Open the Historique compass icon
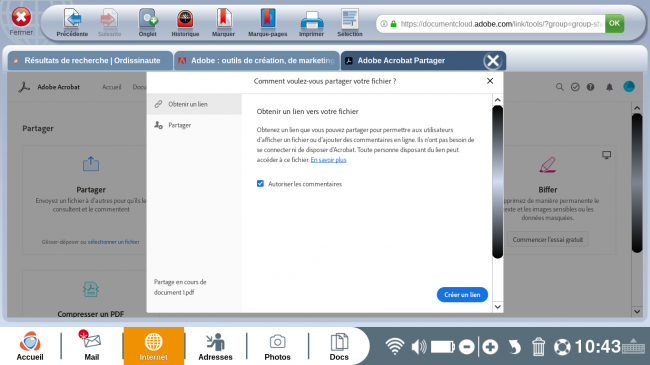 (x=185, y=19)
